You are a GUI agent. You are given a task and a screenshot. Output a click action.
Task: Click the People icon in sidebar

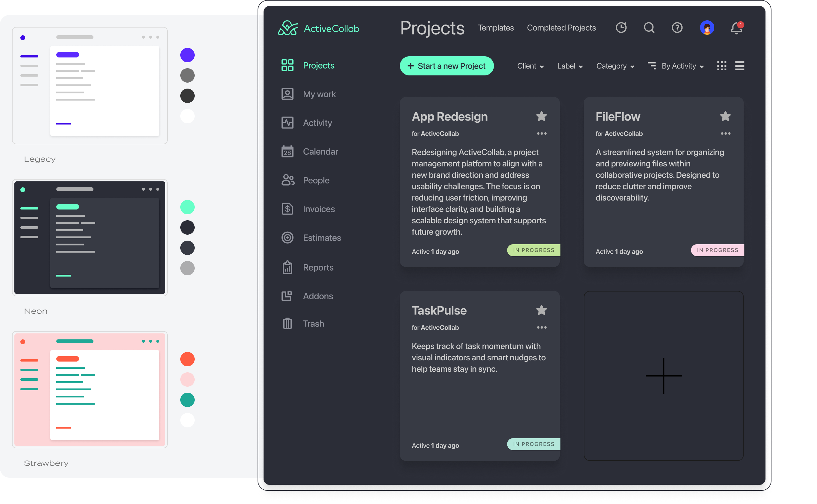pos(288,180)
